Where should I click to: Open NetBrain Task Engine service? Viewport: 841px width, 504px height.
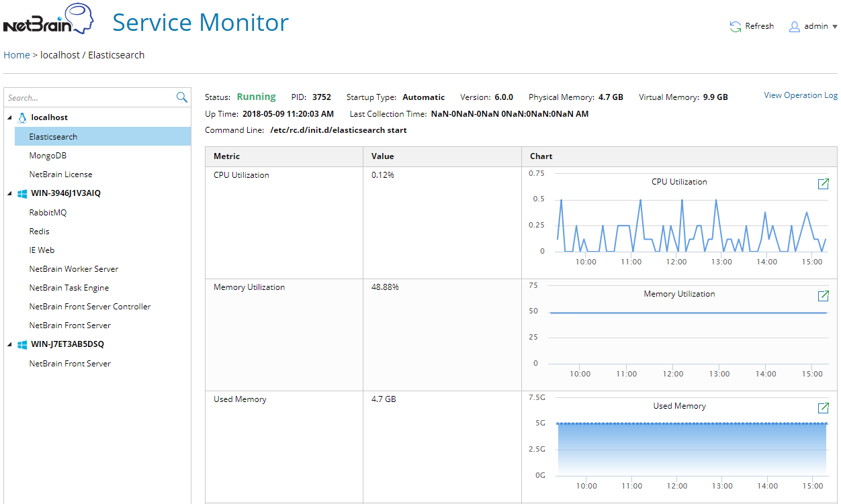point(69,288)
